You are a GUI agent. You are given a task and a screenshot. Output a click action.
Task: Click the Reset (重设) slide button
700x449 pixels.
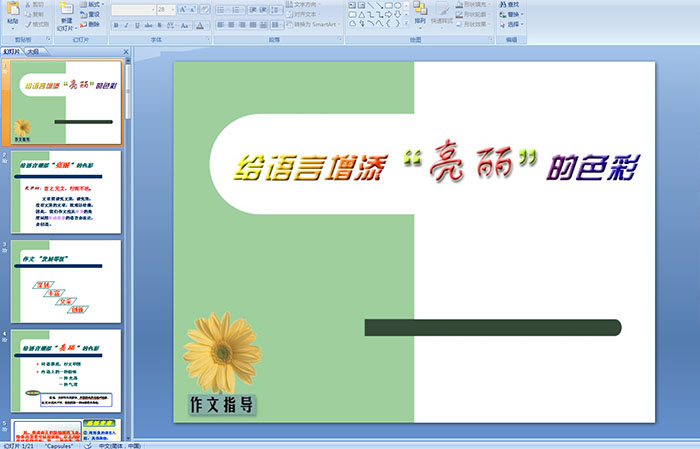click(90, 15)
